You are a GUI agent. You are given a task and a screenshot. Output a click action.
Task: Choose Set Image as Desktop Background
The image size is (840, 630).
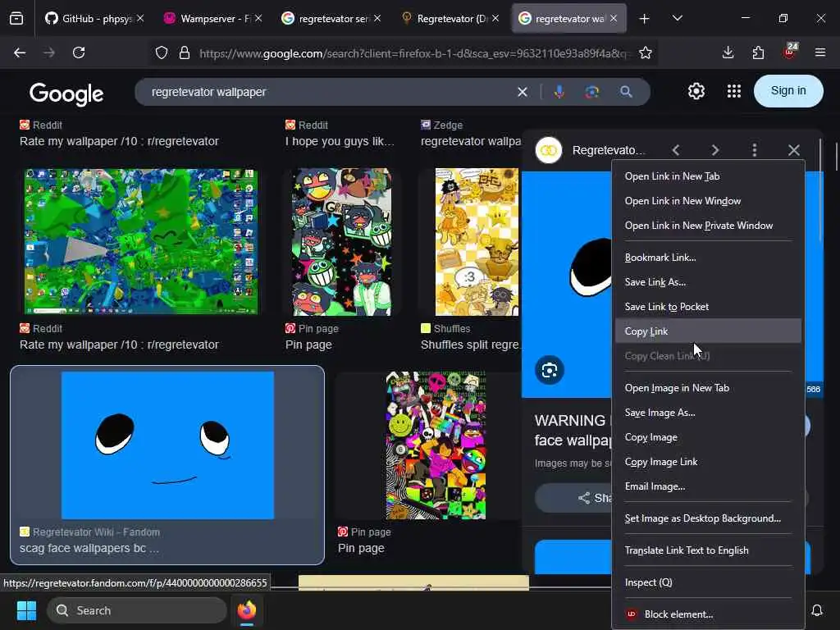coord(708,518)
